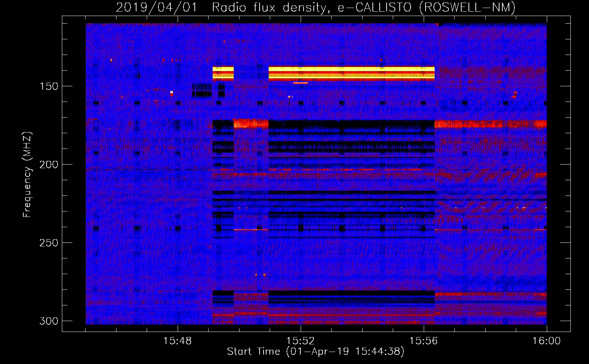Click the Start Time axis label
The width and height of the screenshot is (589, 364).
316,352
